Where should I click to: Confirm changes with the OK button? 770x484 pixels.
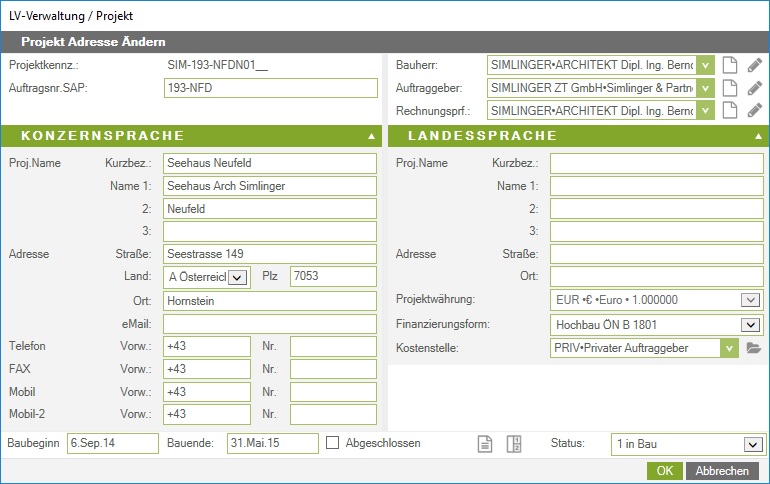click(x=664, y=471)
